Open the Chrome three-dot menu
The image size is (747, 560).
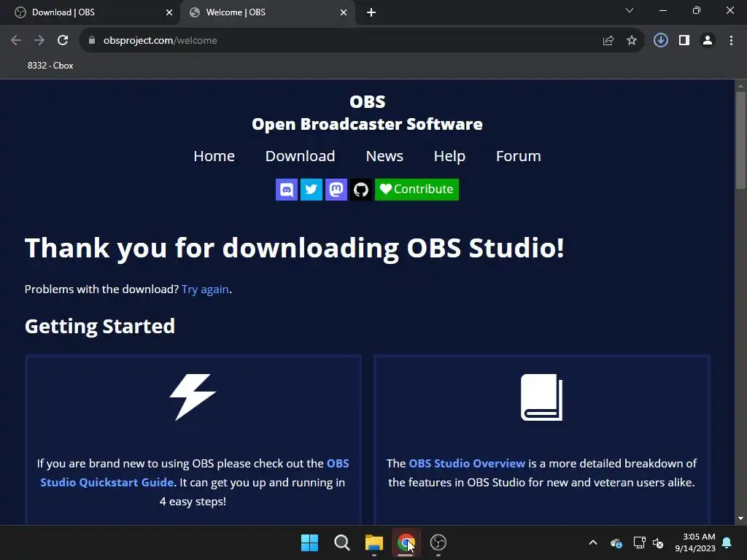click(x=731, y=41)
